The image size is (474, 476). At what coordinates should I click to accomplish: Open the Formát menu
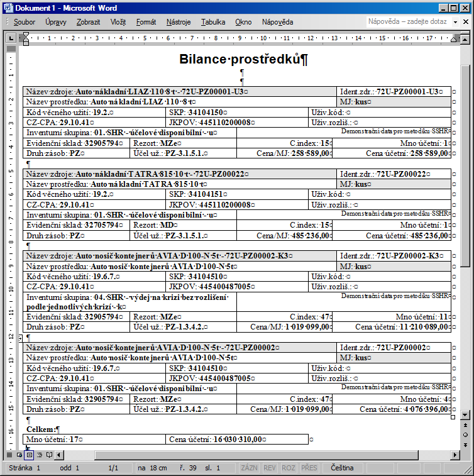pyautogui.click(x=146, y=22)
